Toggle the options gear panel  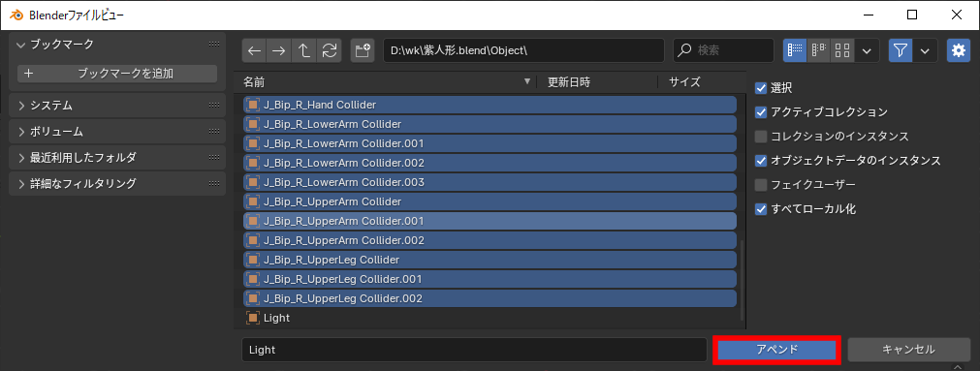click(959, 51)
